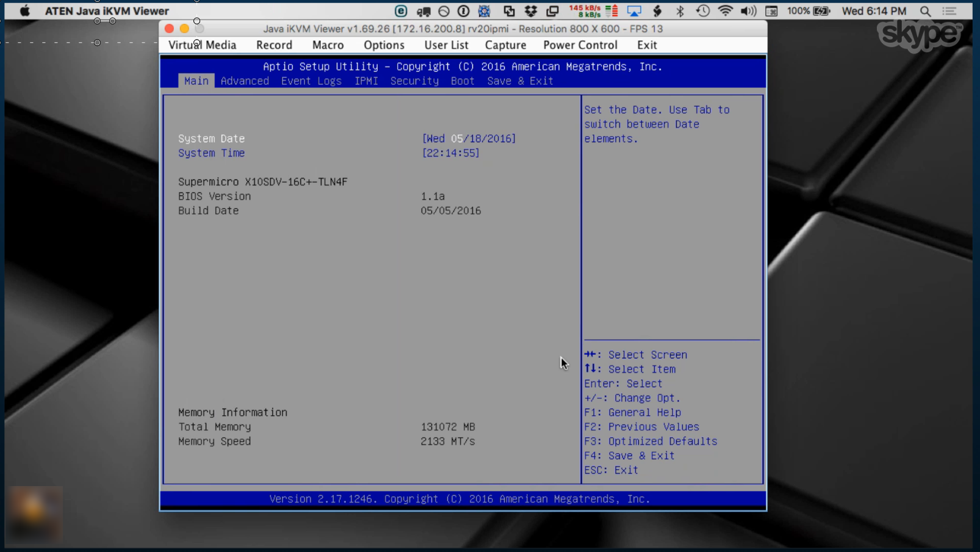Open the Record menu
This screenshot has width=980, height=552.
(274, 45)
